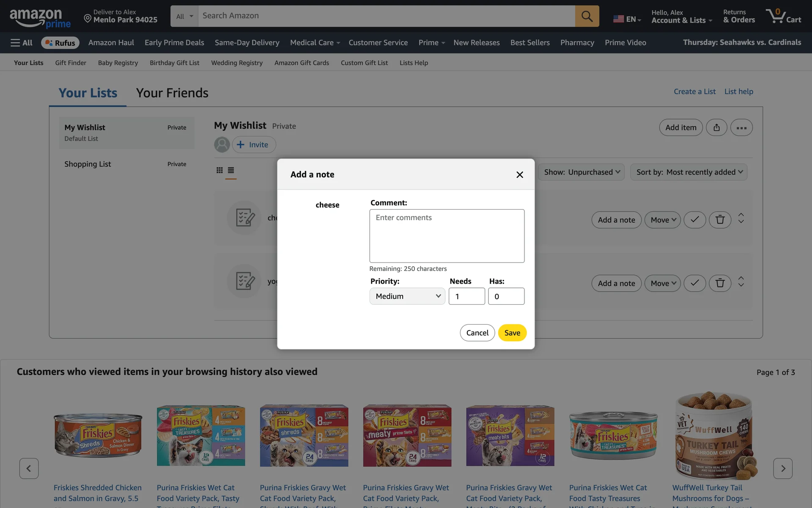Switch to grid view icon

click(x=219, y=170)
